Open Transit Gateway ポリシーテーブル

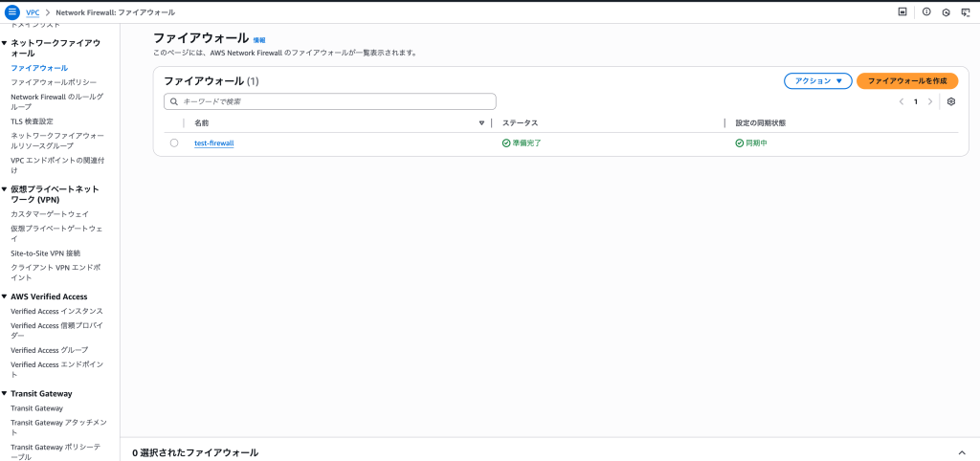pyautogui.click(x=56, y=451)
